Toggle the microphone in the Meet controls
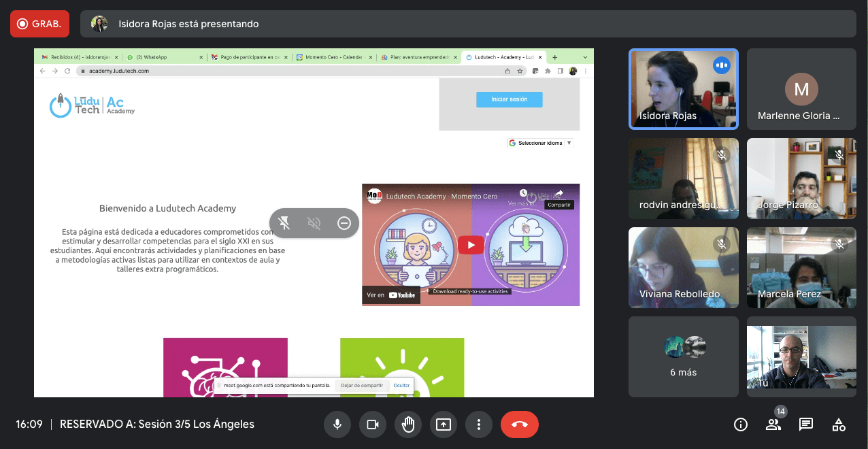The height and width of the screenshot is (449, 868). [337, 425]
